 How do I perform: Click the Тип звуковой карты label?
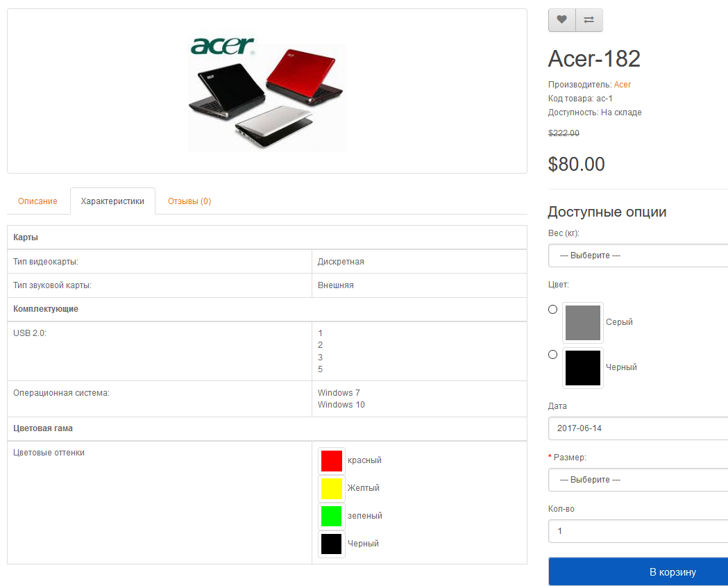52,285
